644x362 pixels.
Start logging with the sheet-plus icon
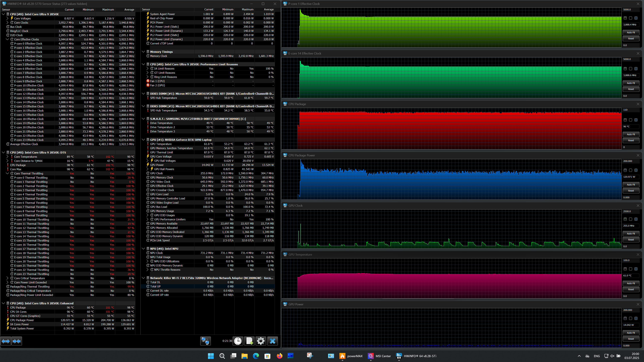pyautogui.click(x=249, y=341)
